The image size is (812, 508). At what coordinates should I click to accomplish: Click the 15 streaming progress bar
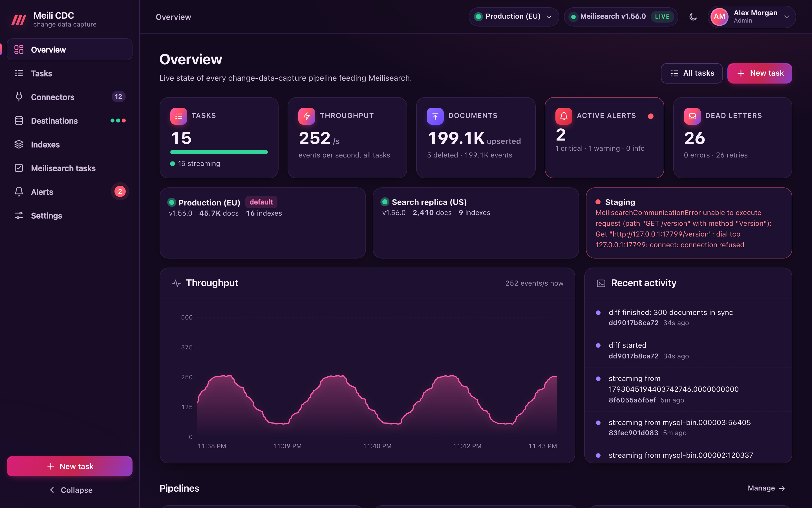point(219,152)
